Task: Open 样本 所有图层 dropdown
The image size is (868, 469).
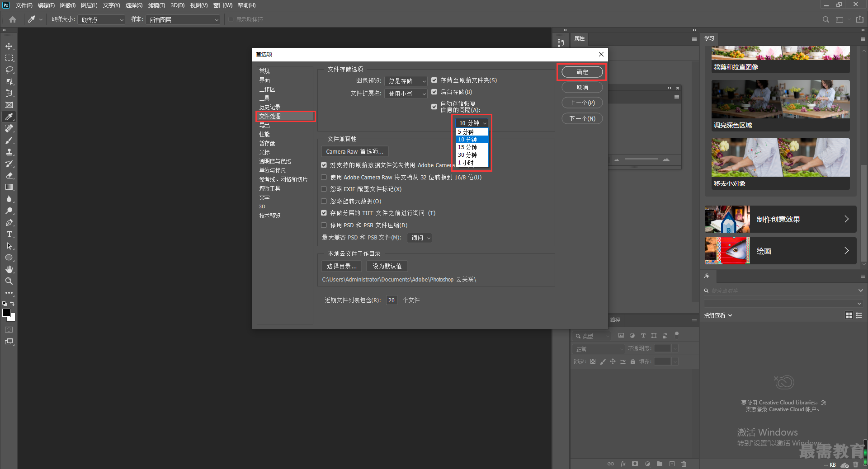Action: (183, 20)
